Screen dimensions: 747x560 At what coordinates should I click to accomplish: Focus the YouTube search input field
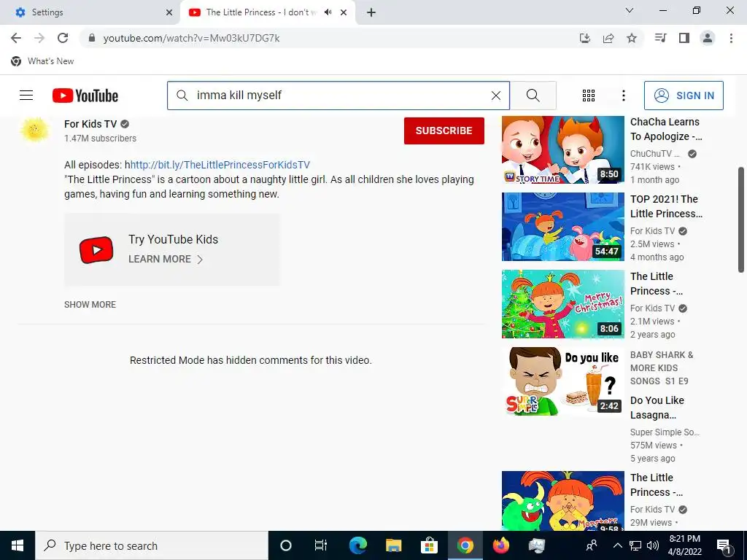click(338, 96)
